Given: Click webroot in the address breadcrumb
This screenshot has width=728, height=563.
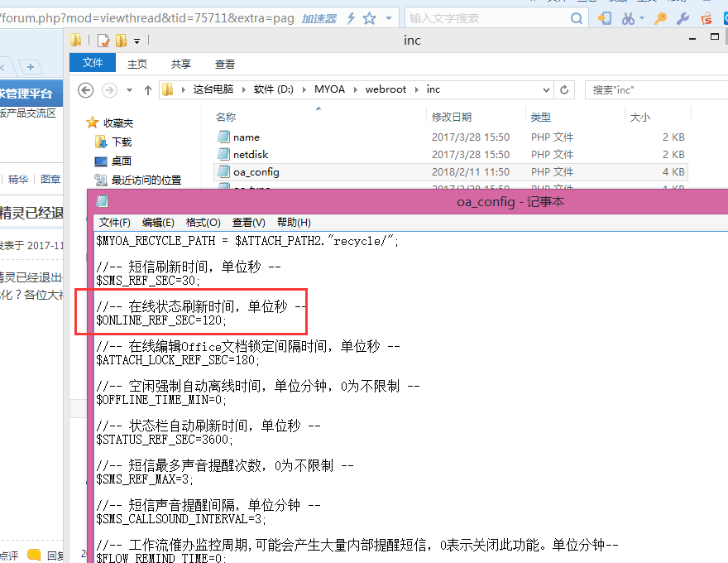Looking at the screenshot, I should pos(386,89).
